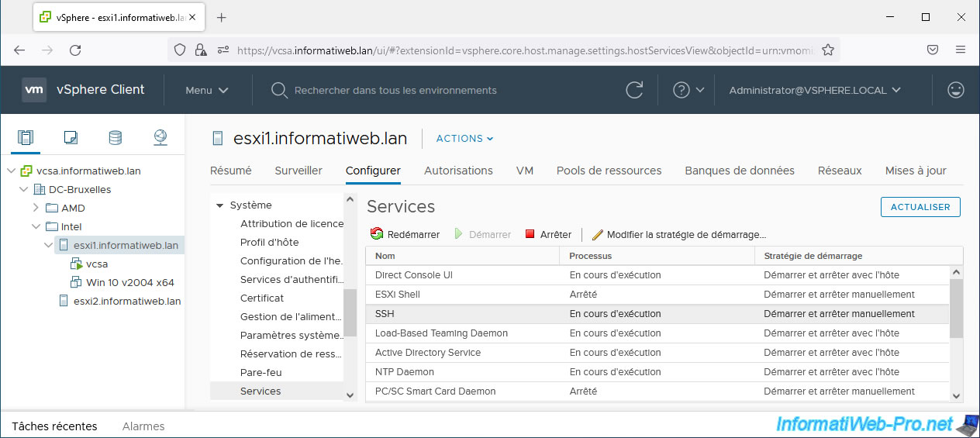
Task: Click the smiley feedback icon
Action: 956,90
